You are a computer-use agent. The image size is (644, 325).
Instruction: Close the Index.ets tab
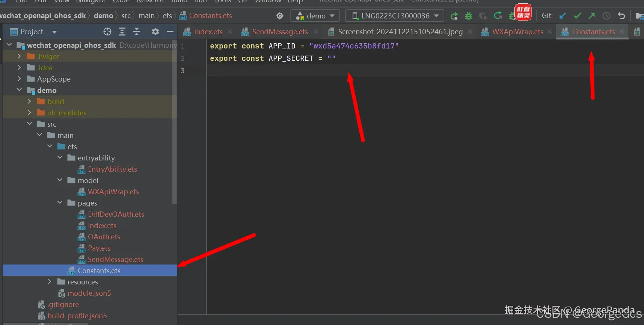(230, 32)
